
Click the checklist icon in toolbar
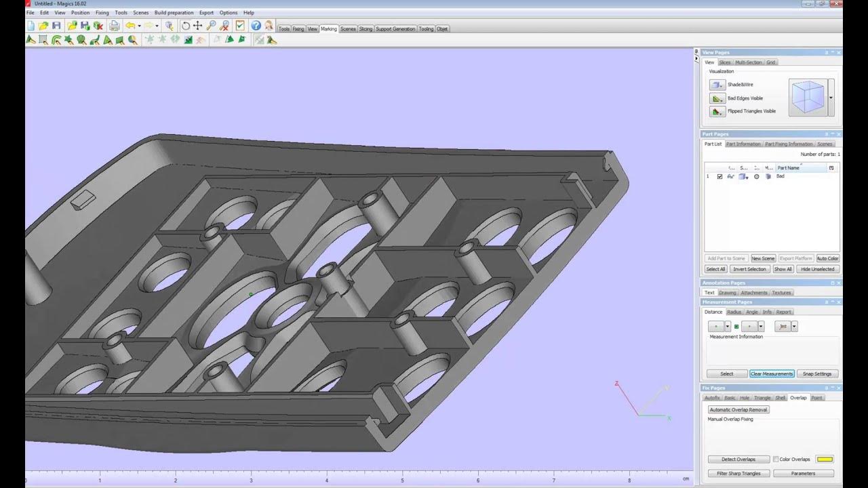coord(240,26)
